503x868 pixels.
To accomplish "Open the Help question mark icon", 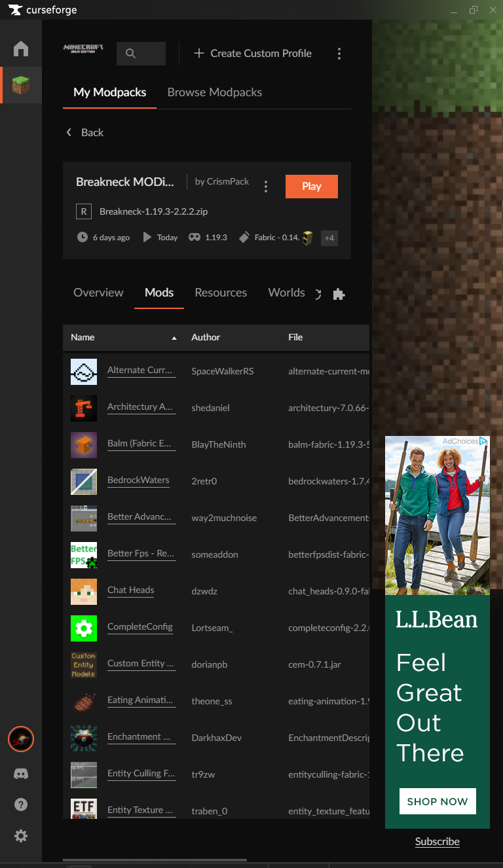I will tap(21, 805).
